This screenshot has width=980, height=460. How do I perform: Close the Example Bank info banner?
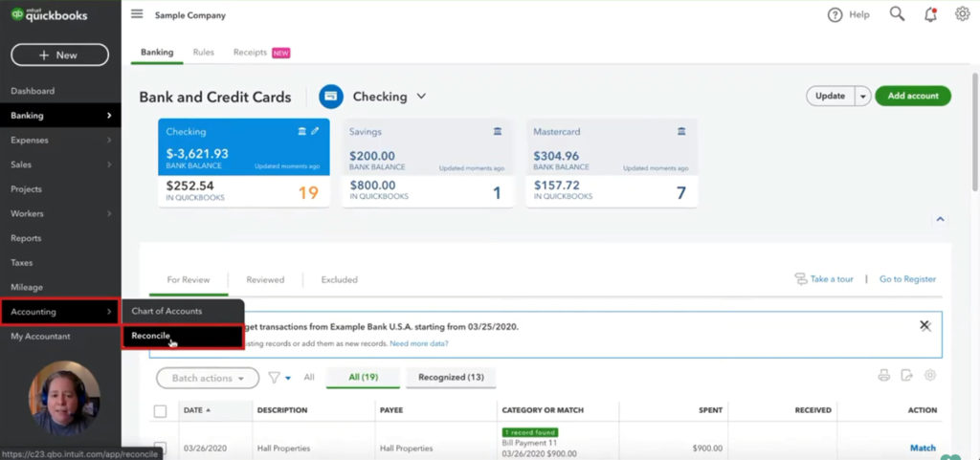pos(924,325)
